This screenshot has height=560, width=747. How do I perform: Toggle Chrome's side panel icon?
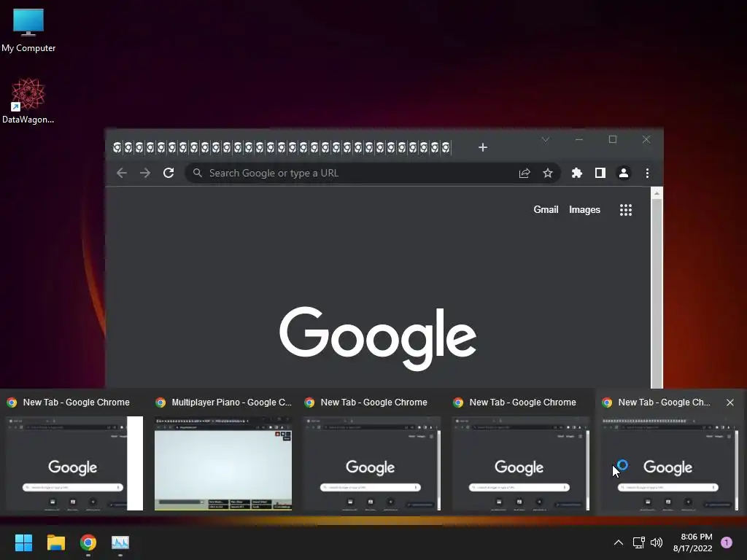pos(600,173)
